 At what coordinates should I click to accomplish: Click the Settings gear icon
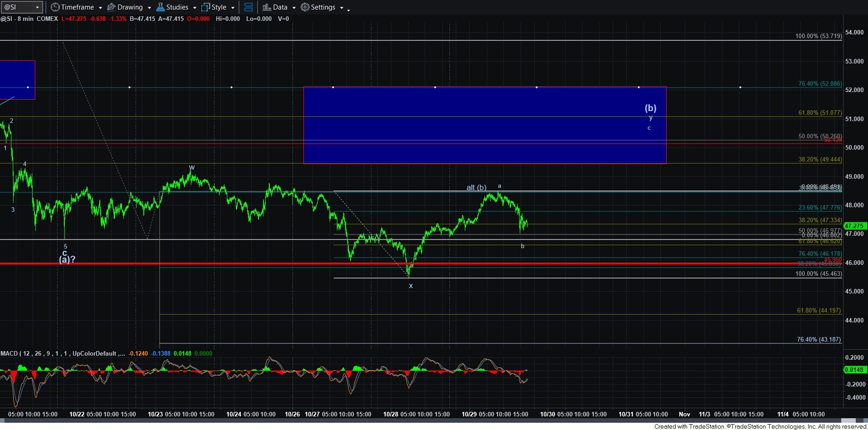coord(305,7)
